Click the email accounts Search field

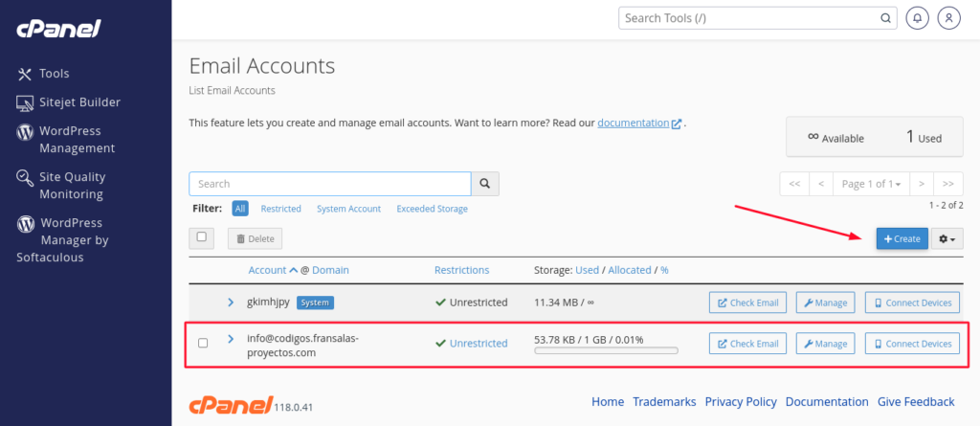click(x=330, y=184)
